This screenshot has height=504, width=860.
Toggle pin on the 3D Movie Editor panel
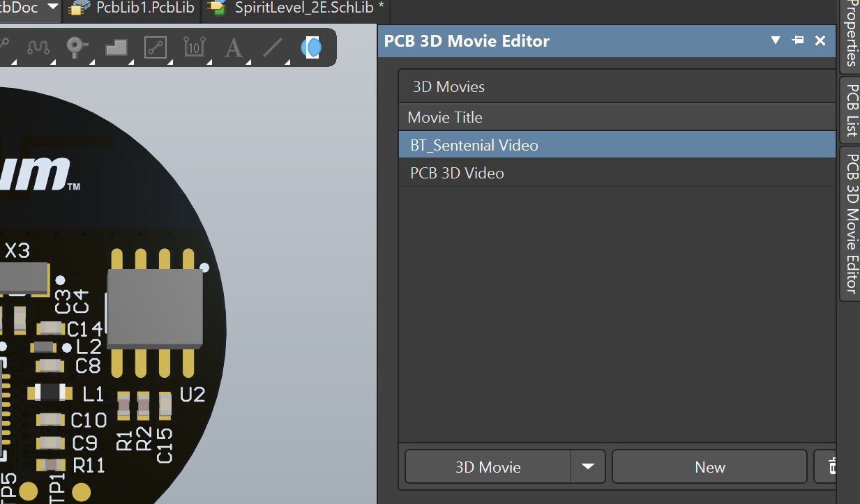tap(798, 40)
